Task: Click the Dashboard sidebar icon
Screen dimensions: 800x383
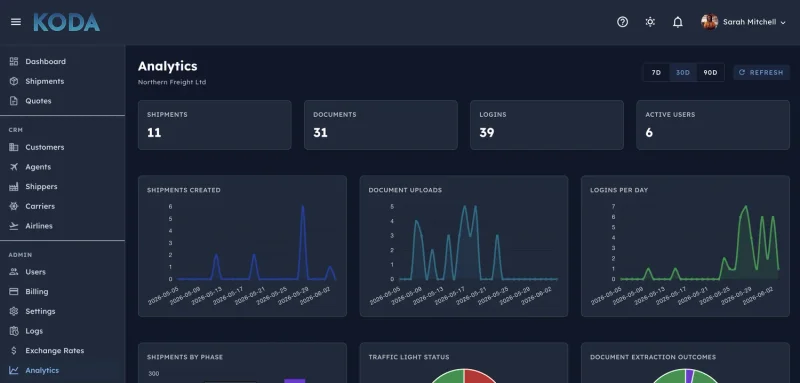Action: [x=14, y=61]
